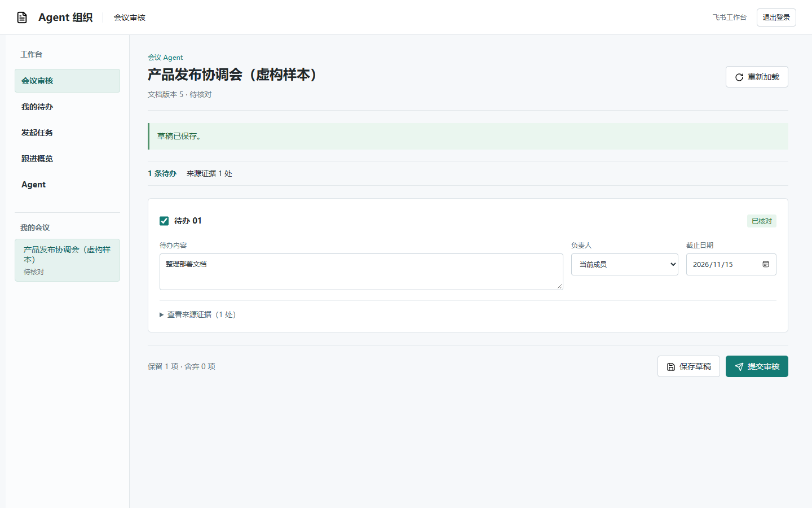The height and width of the screenshot is (508, 812).
Task: Select 跟进概览 in the sidebar
Action: click(67, 159)
